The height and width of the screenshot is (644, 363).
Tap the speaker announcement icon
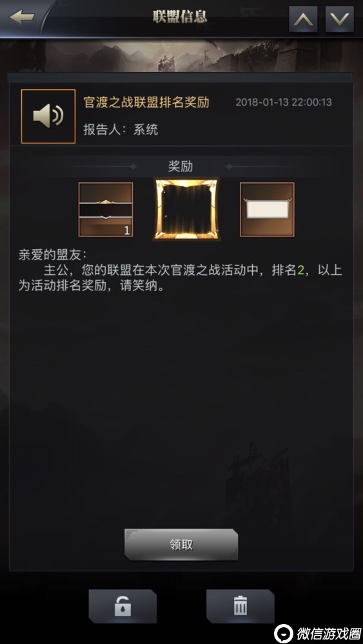pyautogui.click(x=48, y=116)
